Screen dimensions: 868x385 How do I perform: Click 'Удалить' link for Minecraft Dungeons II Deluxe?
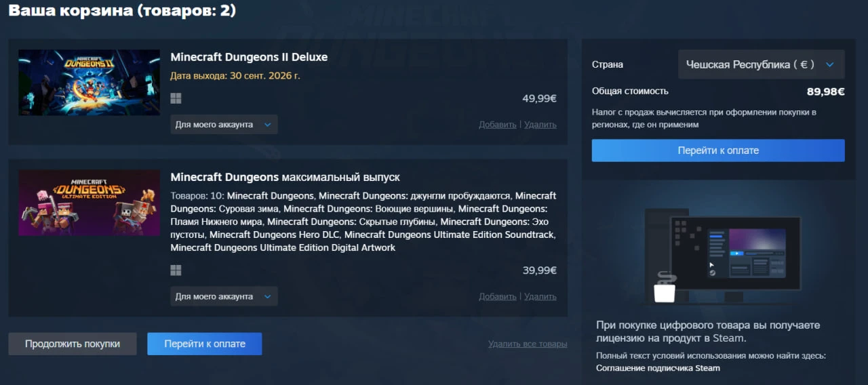tap(540, 125)
